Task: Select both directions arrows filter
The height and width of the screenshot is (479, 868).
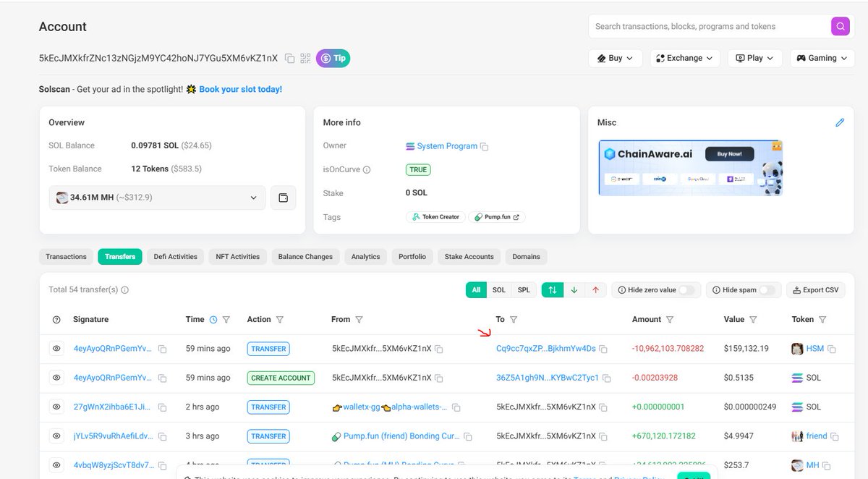Action: pyautogui.click(x=553, y=290)
